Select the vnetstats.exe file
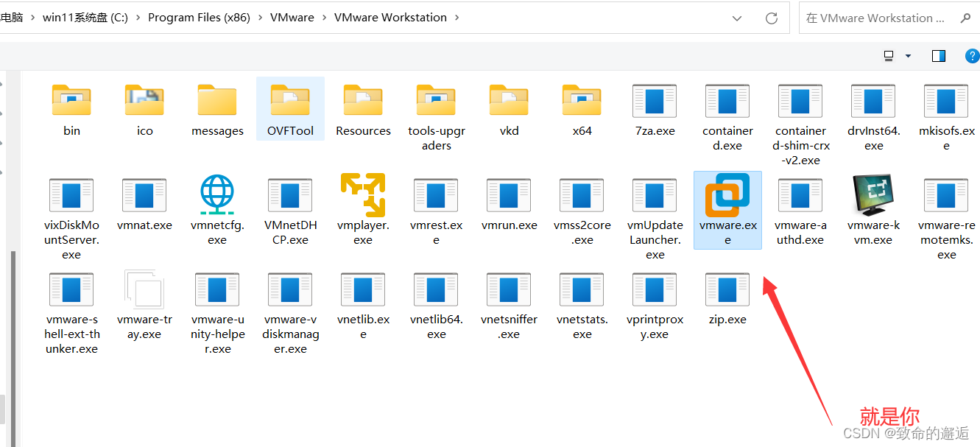The image size is (980, 447). 582,305
